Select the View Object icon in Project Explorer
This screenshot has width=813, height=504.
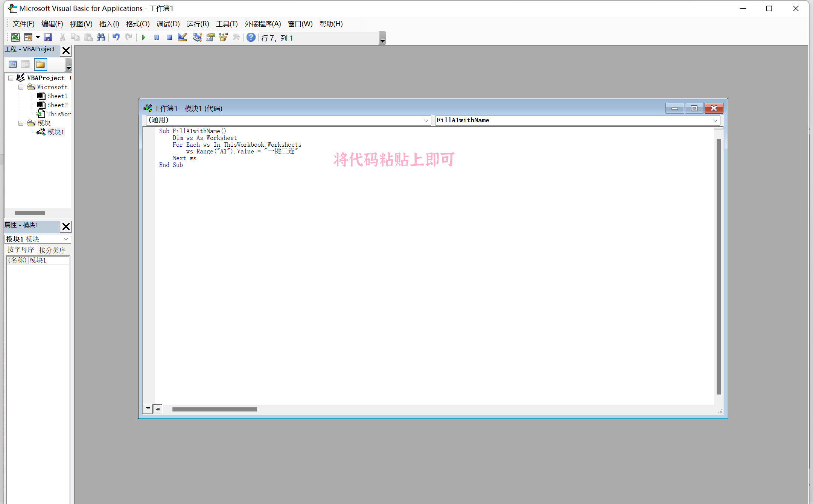pyautogui.click(x=25, y=64)
